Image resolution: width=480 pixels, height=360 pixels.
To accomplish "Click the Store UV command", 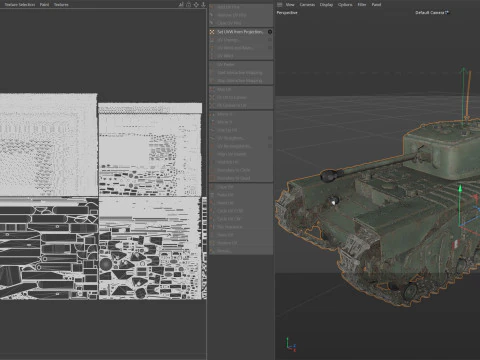I will [x=240, y=235].
